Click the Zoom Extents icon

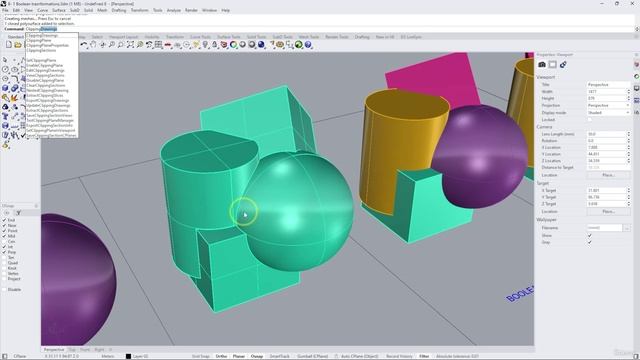[x=130, y=44]
